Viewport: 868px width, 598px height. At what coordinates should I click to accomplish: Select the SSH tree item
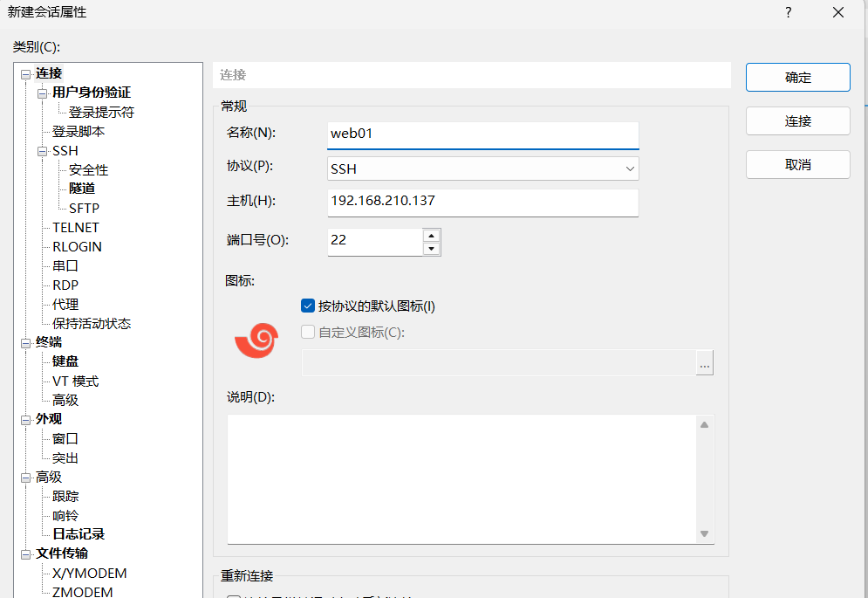pyautogui.click(x=65, y=151)
